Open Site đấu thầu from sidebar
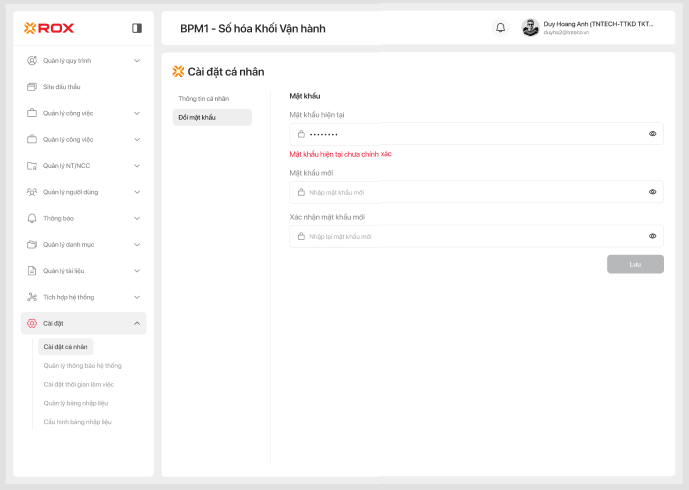The width and height of the screenshot is (689, 490). [x=61, y=87]
